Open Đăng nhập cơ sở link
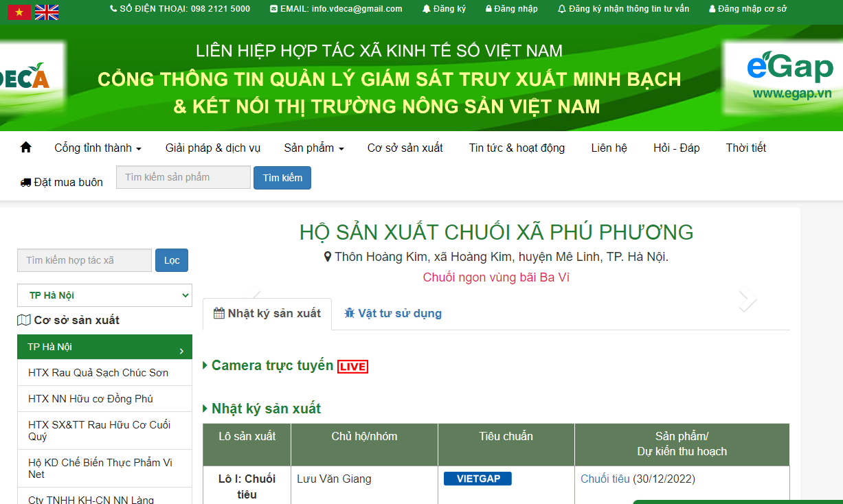The image size is (843, 504). 747,9
